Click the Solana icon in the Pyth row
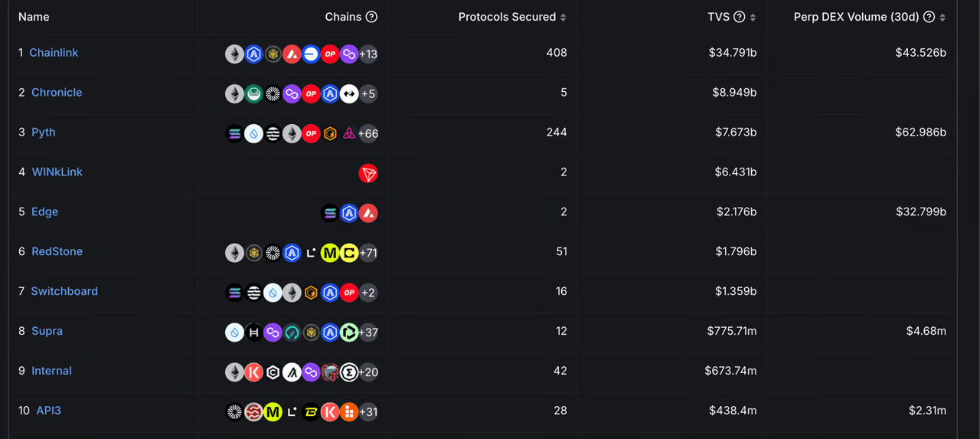This screenshot has width=980, height=439. [234, 133]
